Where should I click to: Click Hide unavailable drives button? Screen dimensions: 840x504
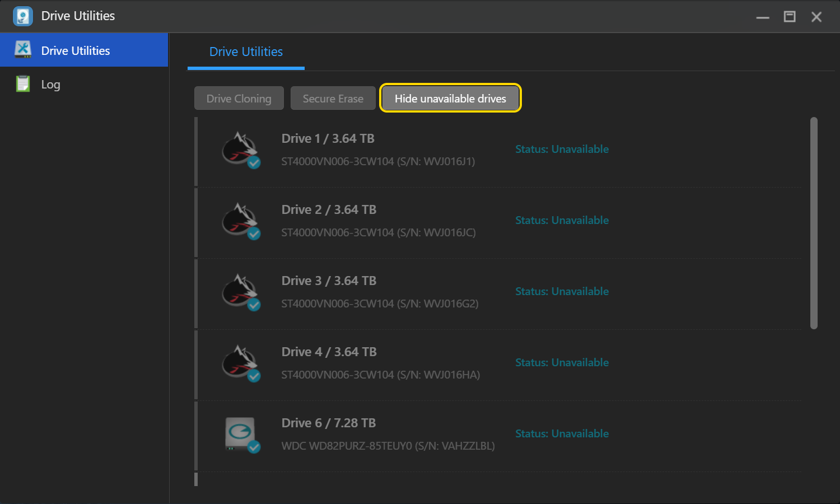pos(450,98)
